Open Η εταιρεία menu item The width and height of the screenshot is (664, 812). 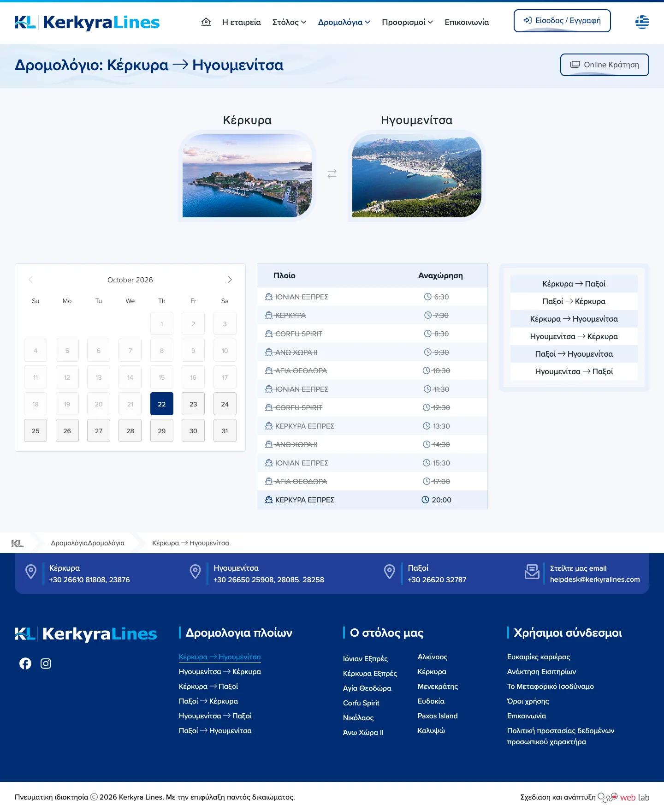(241, 22)
